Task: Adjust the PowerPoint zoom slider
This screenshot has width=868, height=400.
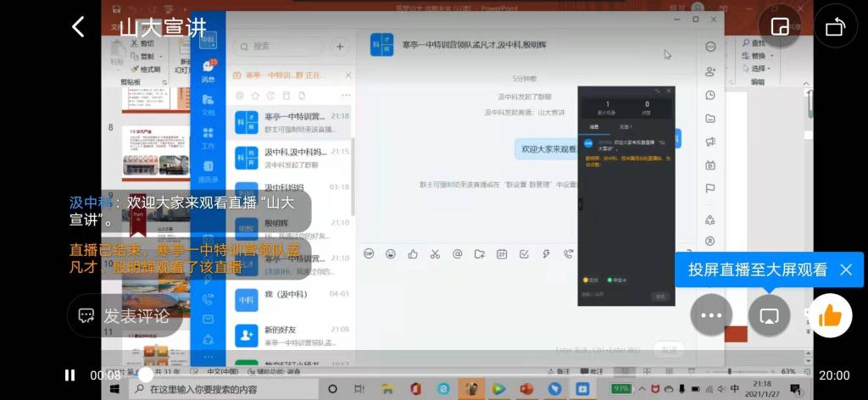Action: 728,371
